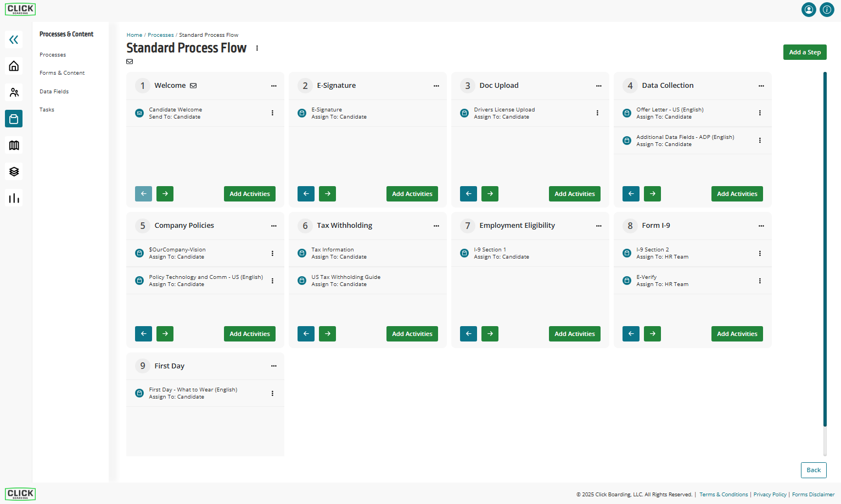
Task: Move E-Signature step left with arrow
Action: pyautogui.click(x=306, y=194)
